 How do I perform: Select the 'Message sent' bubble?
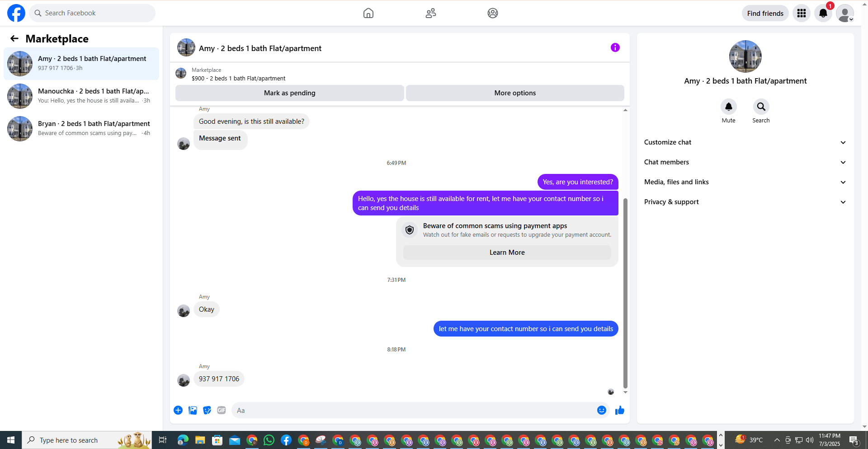(x=220, y=140)
